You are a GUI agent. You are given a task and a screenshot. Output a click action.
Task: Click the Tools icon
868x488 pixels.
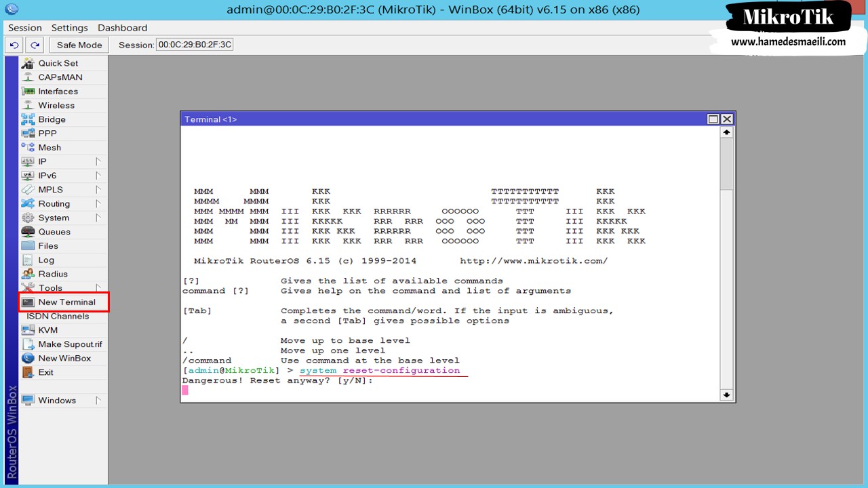28,287
